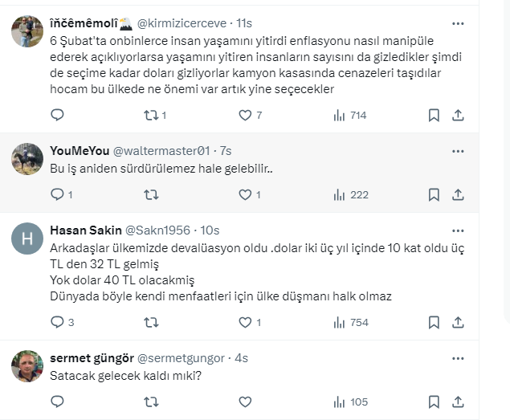Bookmark Hasan Sakin's tweet
Viewport: 510px width, 420px height.
[x=434, y=322]
